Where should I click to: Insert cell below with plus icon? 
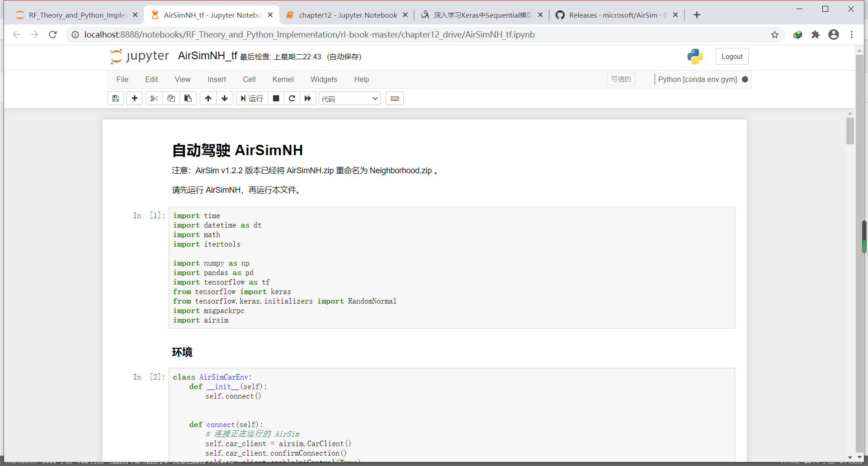(135, 98)
